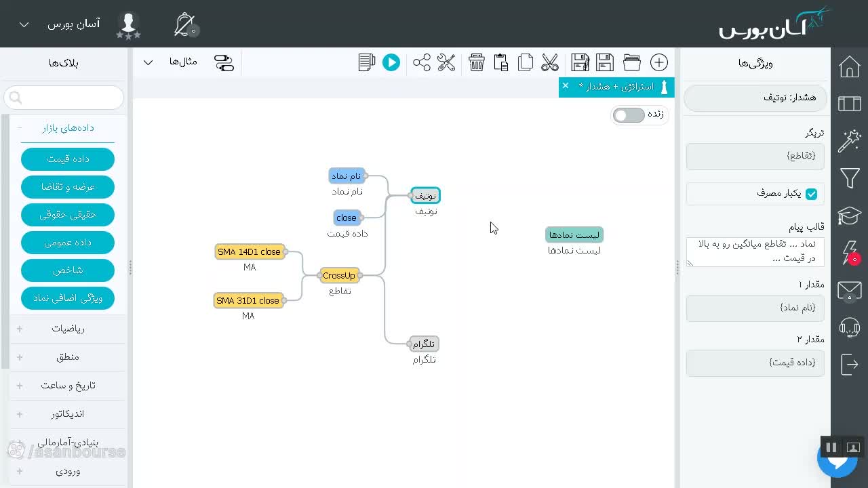Viewport: 868px width, 488px height.
Task: Click the blocks search field
Action: click(64, 98)
